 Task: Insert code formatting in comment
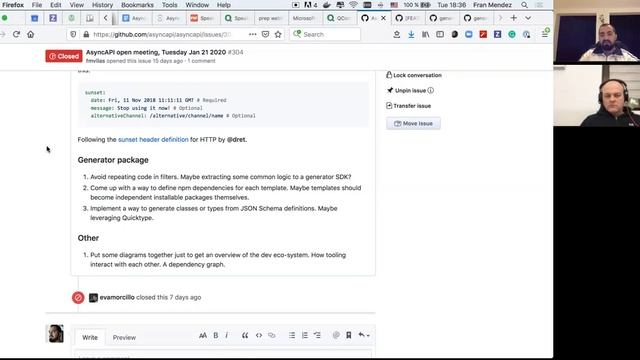point(259,336)
